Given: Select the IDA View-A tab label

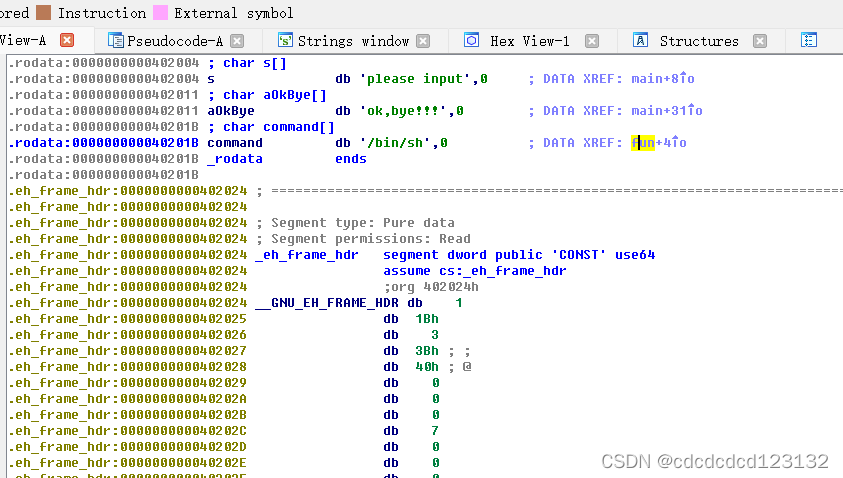Looking at the screenshot, I should pos(23,40).
